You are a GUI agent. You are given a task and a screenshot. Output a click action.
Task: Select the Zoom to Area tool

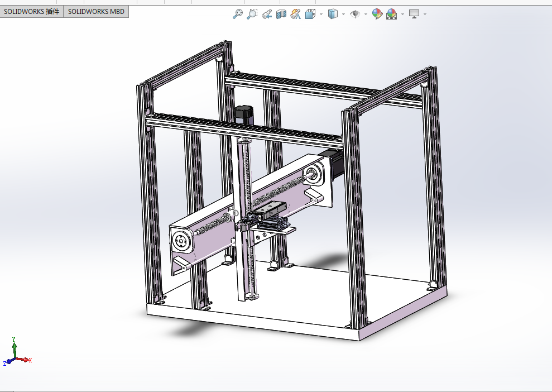click(252, 14)
